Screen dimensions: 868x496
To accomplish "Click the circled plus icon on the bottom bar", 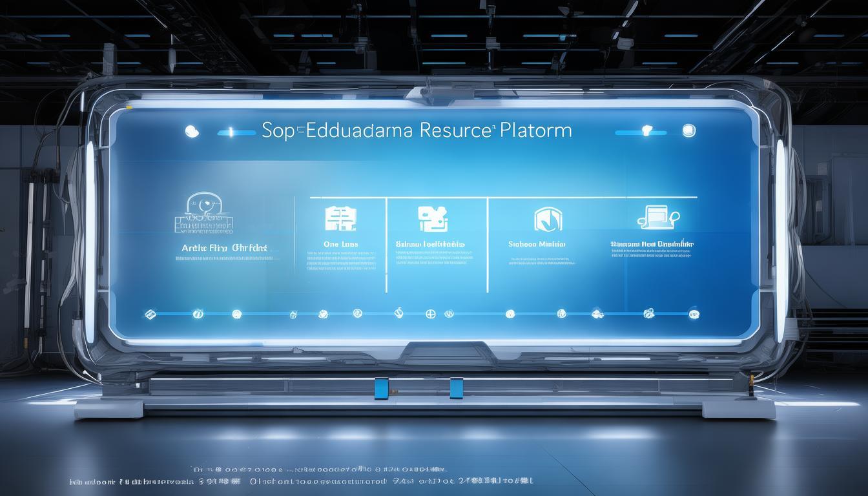I will (431, 314).
